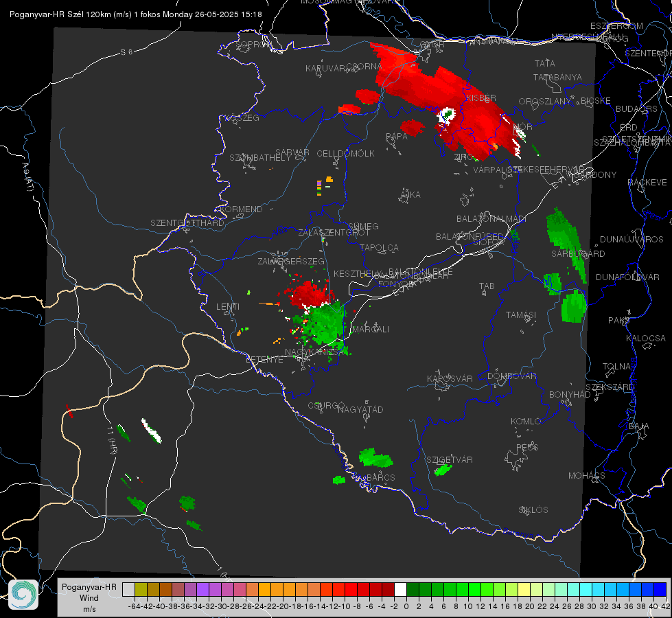Click the KÖRMEND town label
Viewport: 672px width, 618px height.
pyautogui.click(x=242, y=209)
